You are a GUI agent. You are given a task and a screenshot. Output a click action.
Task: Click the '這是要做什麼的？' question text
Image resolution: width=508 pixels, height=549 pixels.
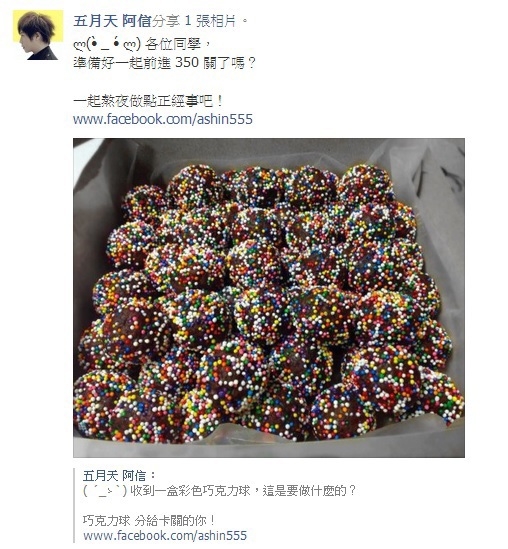[309, 491]
